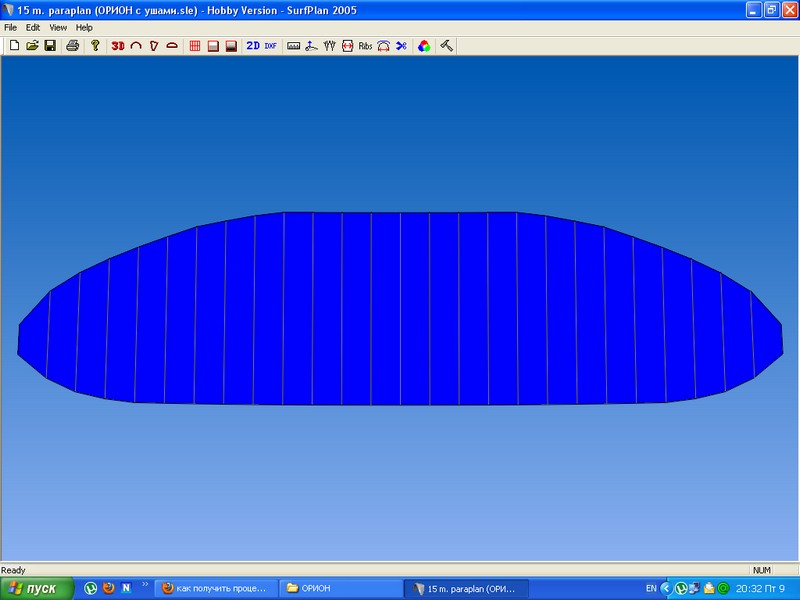Print the kite plan

point(73,46)
